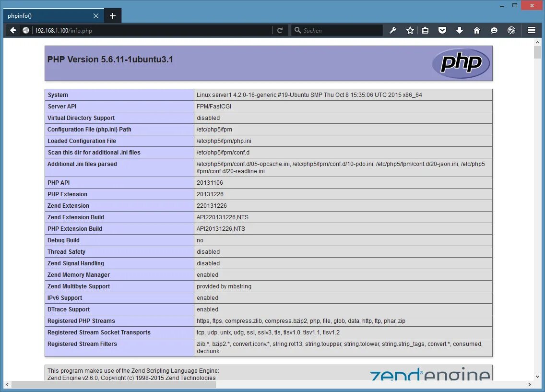The height and width of the screenshot is (392, 545).
Task: Click Registered Stream Filters label
Action: click(x=82, y=344)
